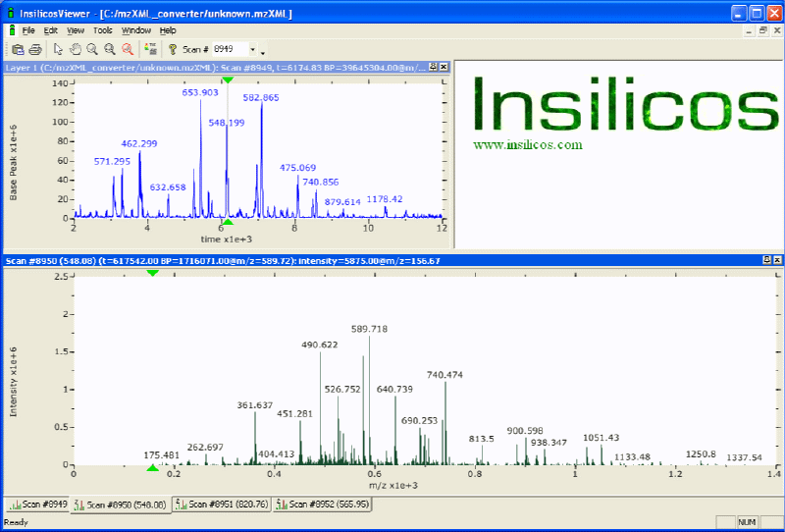The width and height of the screenshot is (785, 532).
Task: Pin the Layer 1 chromatogram panel
Action: (433, 67)
